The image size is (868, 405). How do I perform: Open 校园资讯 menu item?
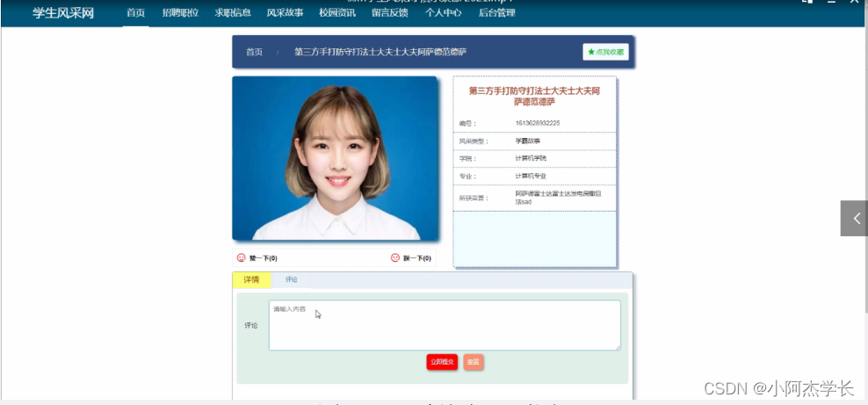click(337, 12)
